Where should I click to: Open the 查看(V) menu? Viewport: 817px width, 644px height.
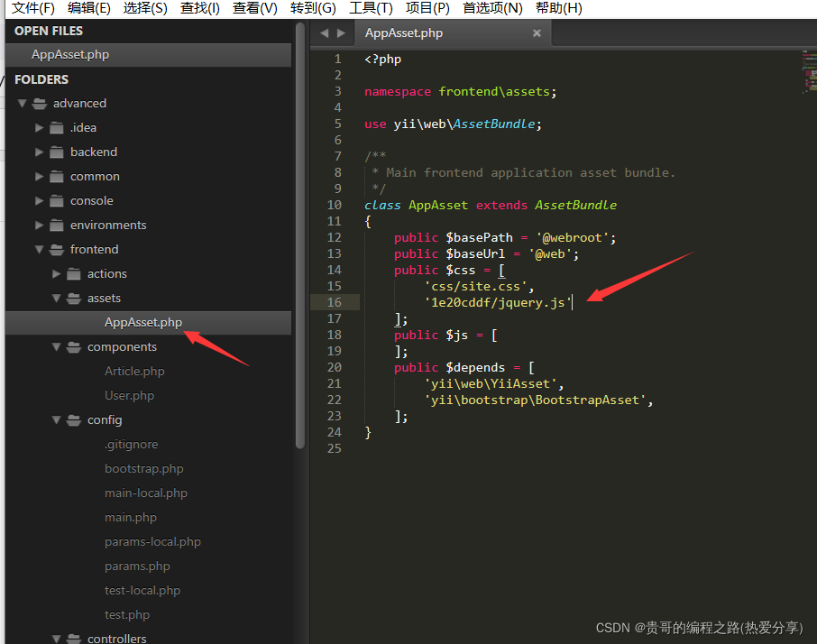point(255,8)
